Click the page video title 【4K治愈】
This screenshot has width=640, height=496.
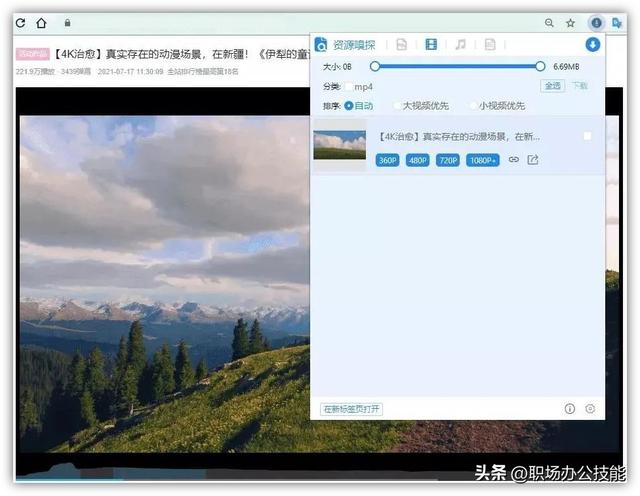[182, 54]
